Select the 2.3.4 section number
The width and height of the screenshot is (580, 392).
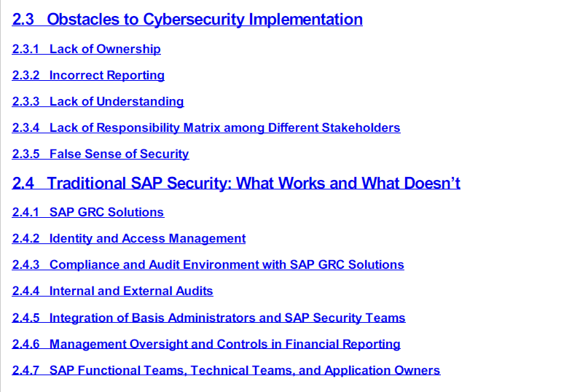[x=26, y=128]
